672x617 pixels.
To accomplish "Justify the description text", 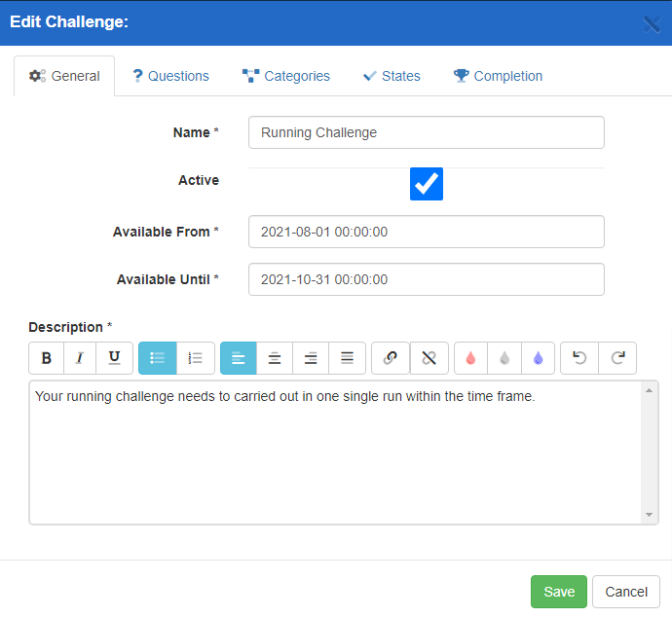I will pyautogui.click(x=347, y=358).
